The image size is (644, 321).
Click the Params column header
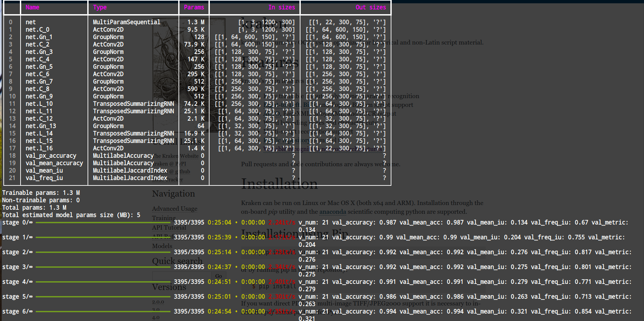click(x=194, y=7)
